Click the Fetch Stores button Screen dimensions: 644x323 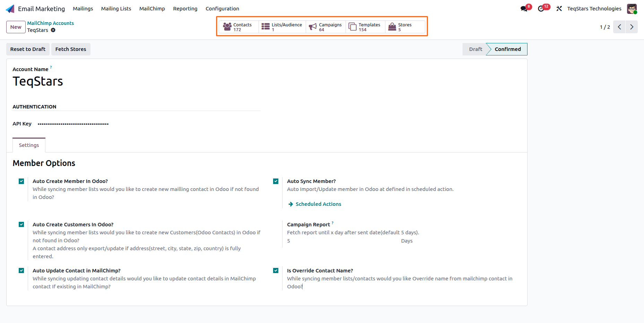(x=71, y=49)
